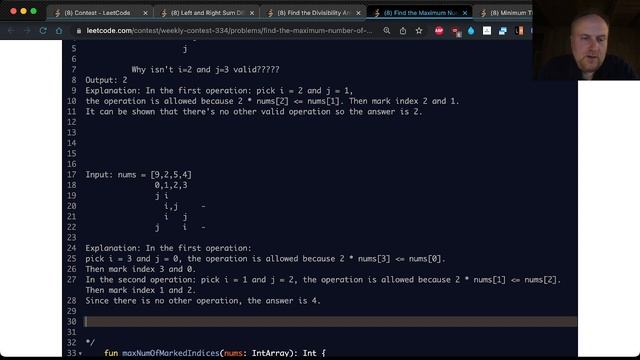Open the zoom magnifier icon in address bar
Viewport: 640px width, 360px height.
(x=387, y=31)
